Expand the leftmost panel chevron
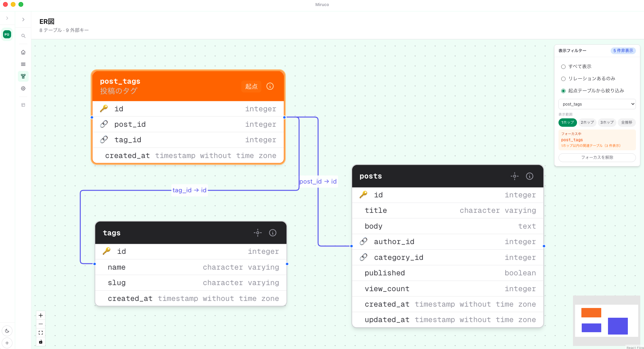The height and width of the screenshot is (349, 644). click(x=7, y=18)
